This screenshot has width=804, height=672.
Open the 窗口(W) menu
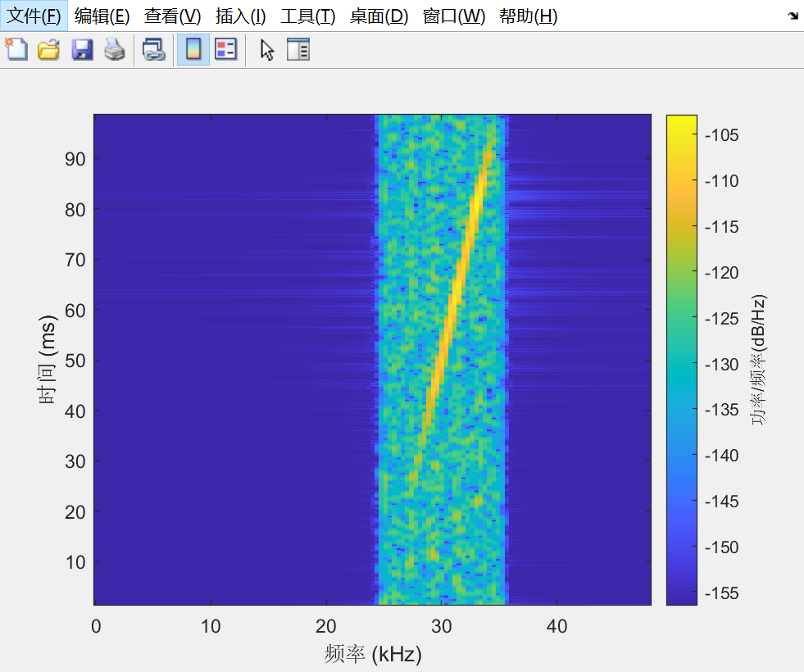point(454,16)
